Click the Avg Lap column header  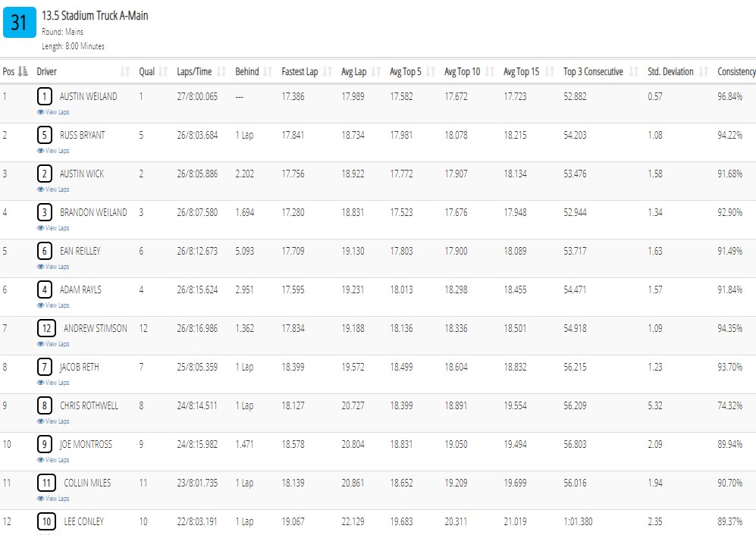click(354, 72)
